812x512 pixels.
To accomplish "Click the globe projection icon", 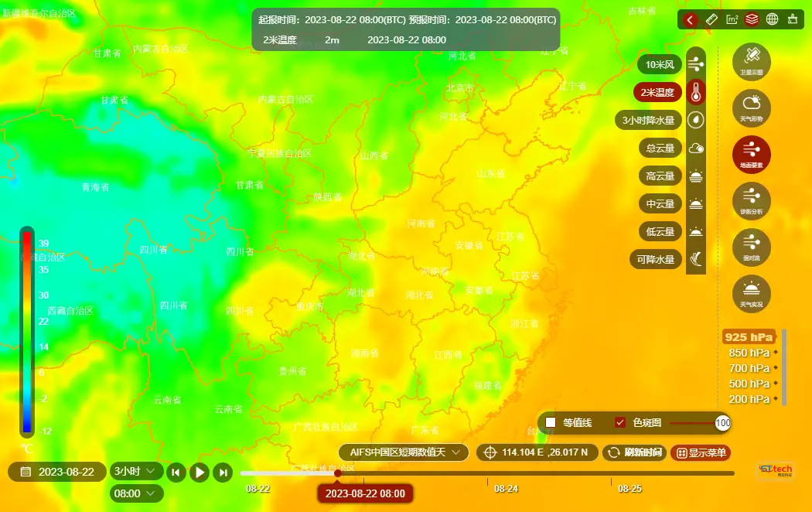I will (x=771, y=19).
